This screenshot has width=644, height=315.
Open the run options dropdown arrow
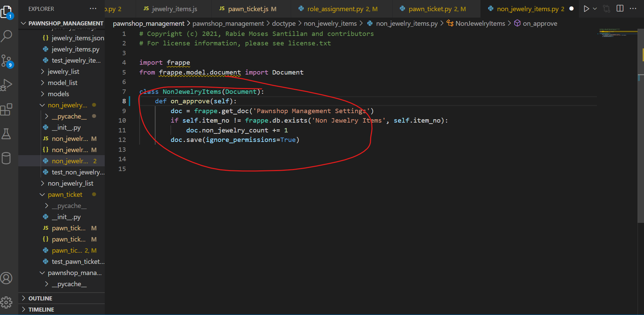click(x=595, y=9)
